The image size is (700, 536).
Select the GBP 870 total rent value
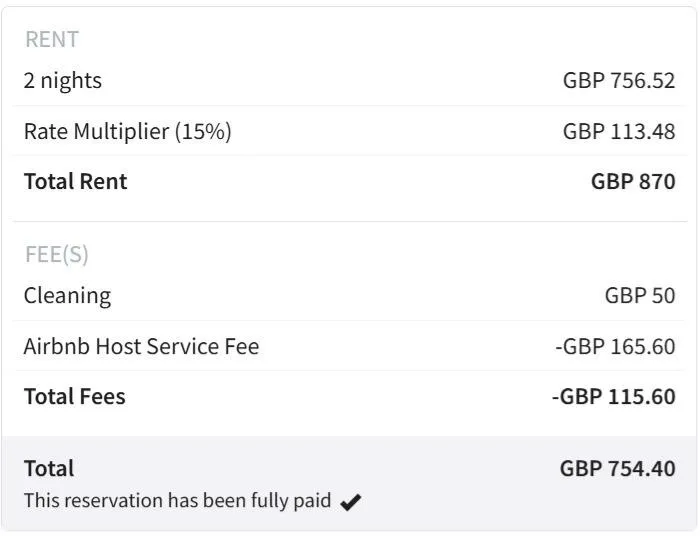tap(633, 181)
